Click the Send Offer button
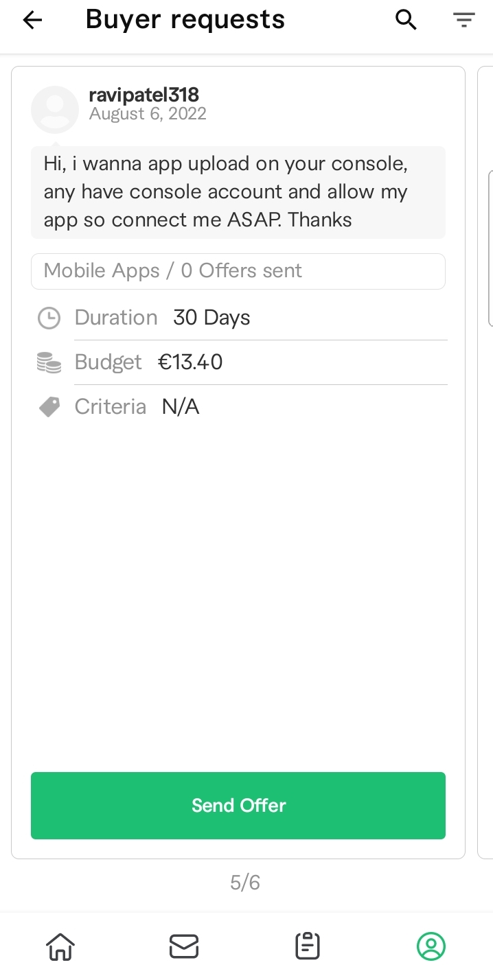The width and height of the screenshot is (493, 980). [238, 806]
